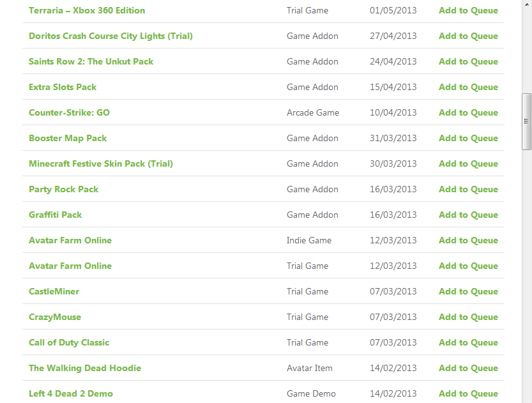Image resolution: width=532 pixels, height=403 pixels.
Task: Add Terraria Xbox 360 Edition to queue
Action: pos(468,10)
